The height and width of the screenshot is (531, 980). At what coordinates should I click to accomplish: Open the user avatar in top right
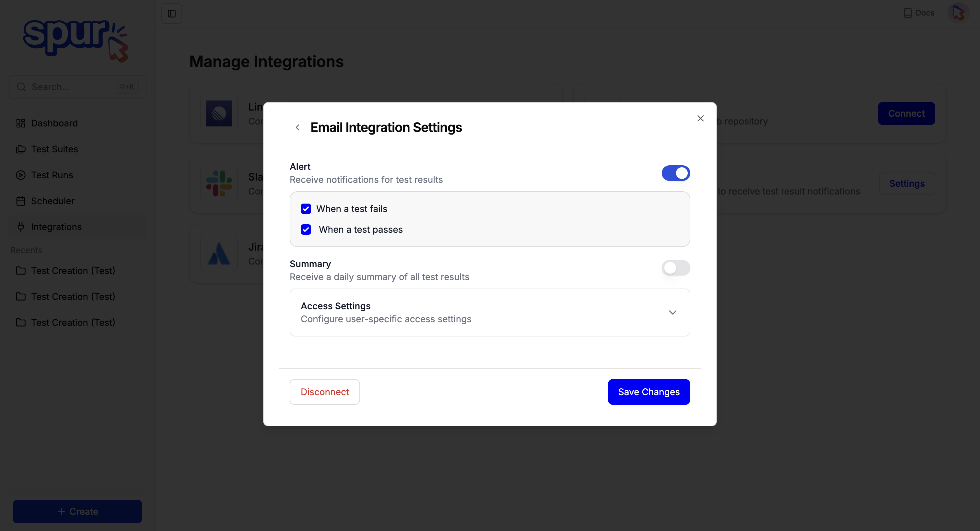click(958, 13)
